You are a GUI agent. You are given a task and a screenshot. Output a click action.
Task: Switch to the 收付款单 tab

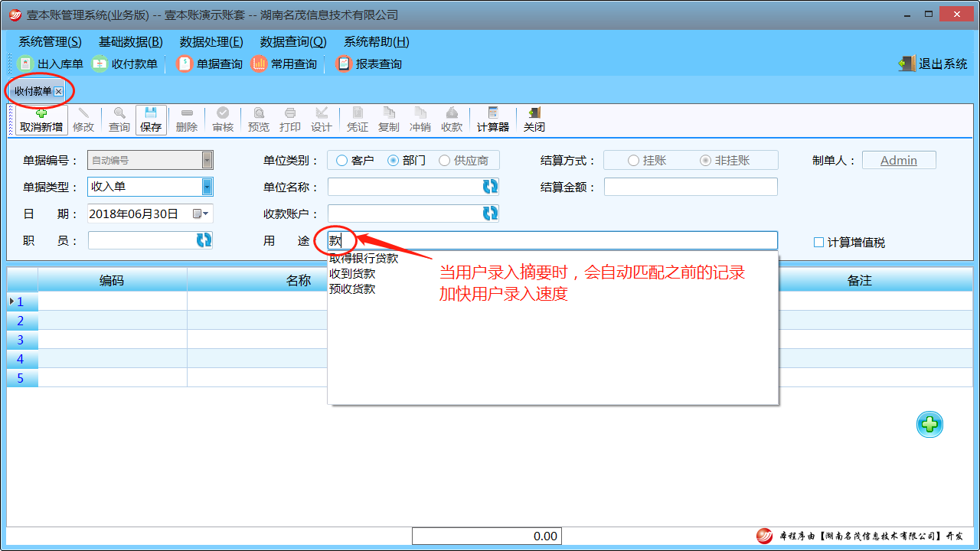tap(33, 92)
